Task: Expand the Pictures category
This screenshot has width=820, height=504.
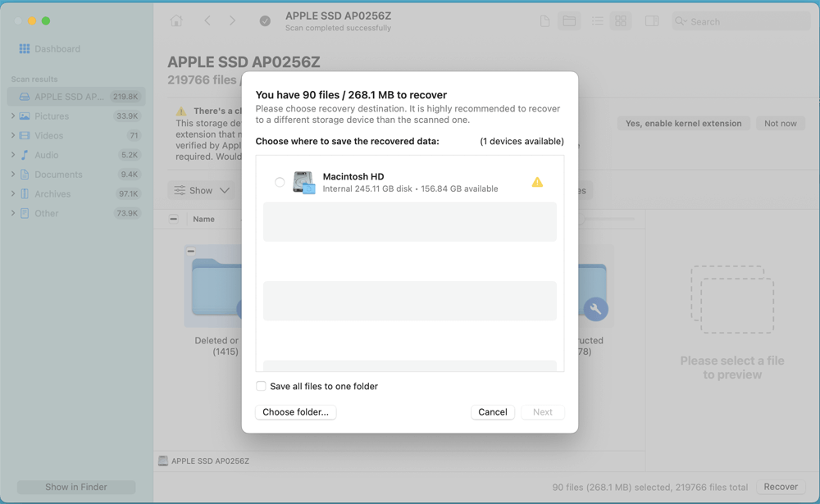Action: [13, 116]
